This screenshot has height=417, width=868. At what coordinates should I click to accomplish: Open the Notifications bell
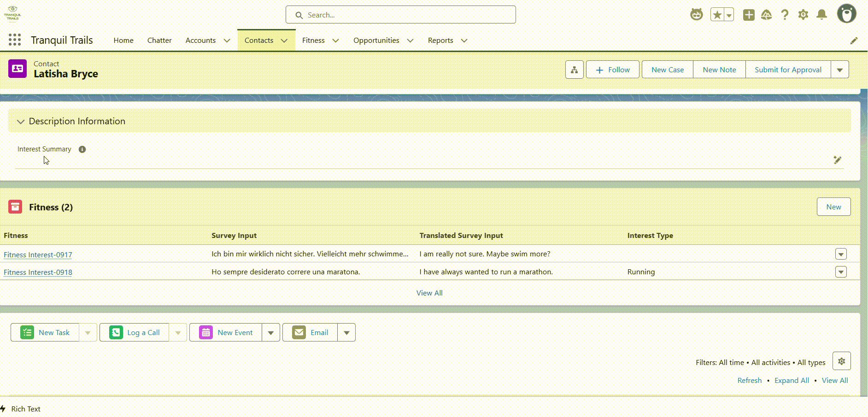(x=821, y=15)
